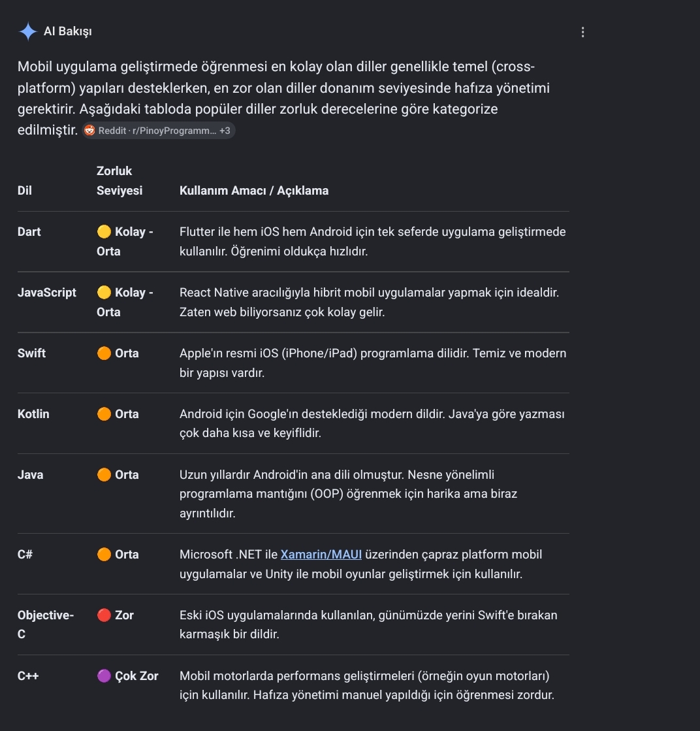Click the Zorluk Seviyesi column header
The image size is (700, 731).
(119, 181)
